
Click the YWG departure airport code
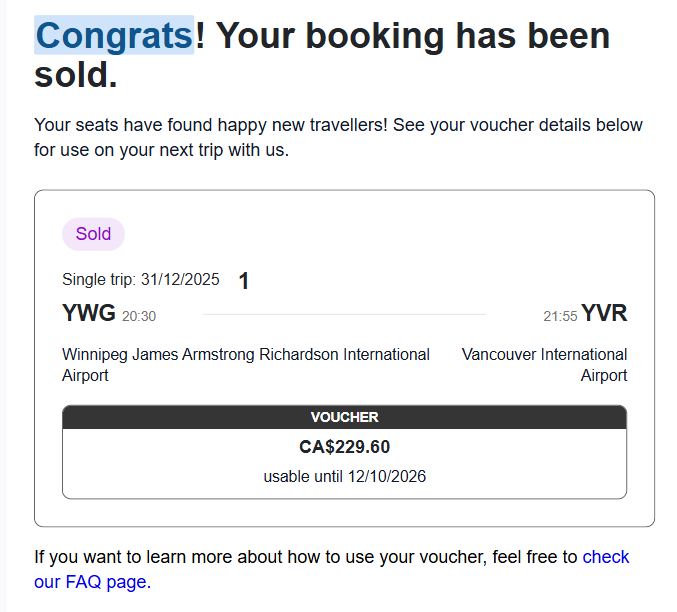[88, 314]
